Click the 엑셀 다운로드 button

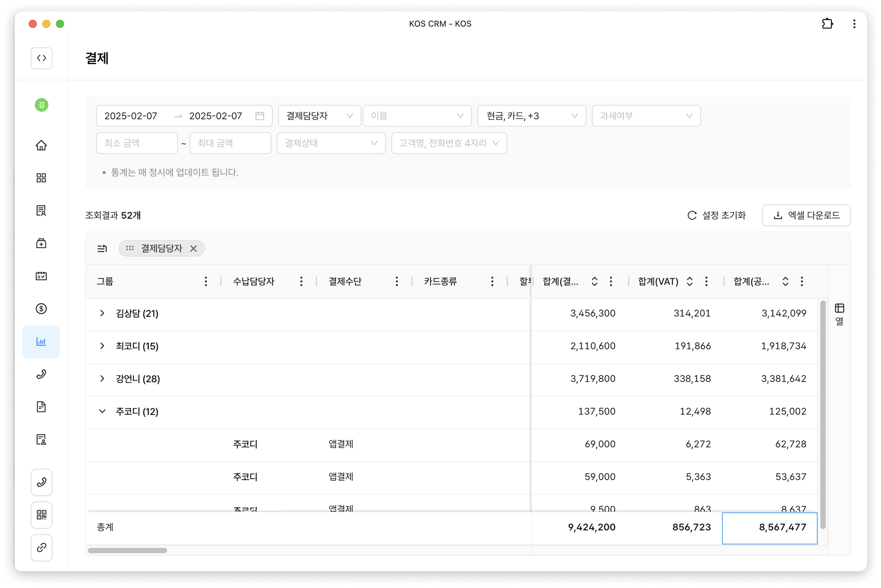pos(806,215)
